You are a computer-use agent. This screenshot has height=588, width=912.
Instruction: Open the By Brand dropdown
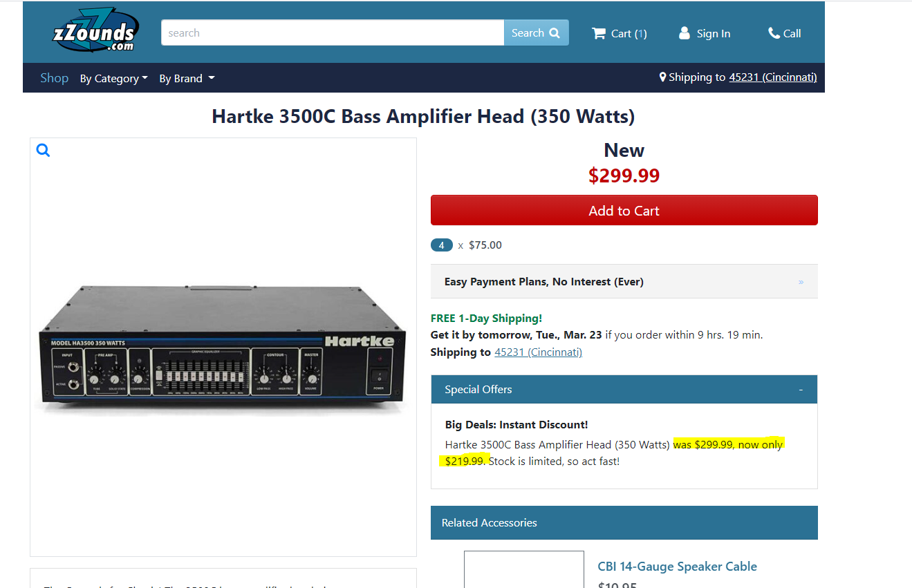(x=187, y=79)
